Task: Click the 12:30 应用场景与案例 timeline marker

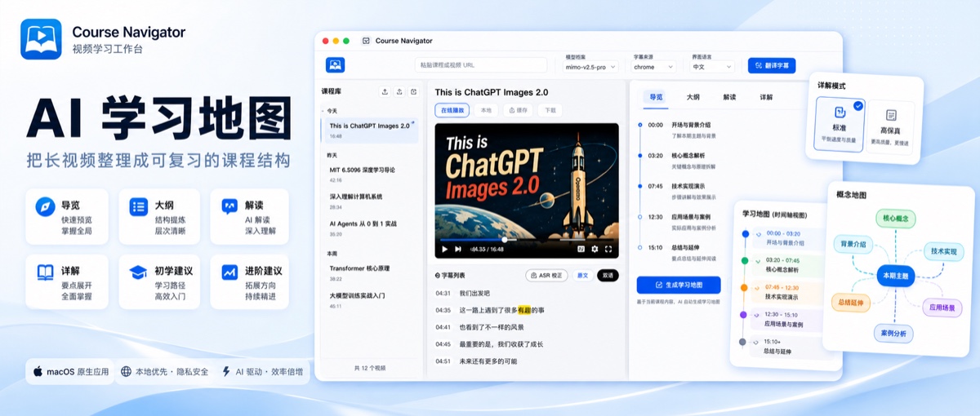Action: point(639,217)
